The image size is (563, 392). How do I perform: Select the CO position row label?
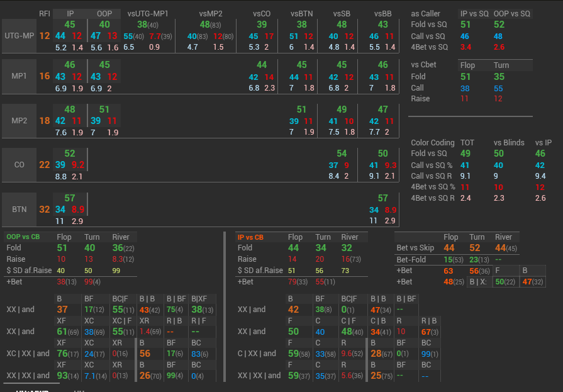[x=19, y=165]
